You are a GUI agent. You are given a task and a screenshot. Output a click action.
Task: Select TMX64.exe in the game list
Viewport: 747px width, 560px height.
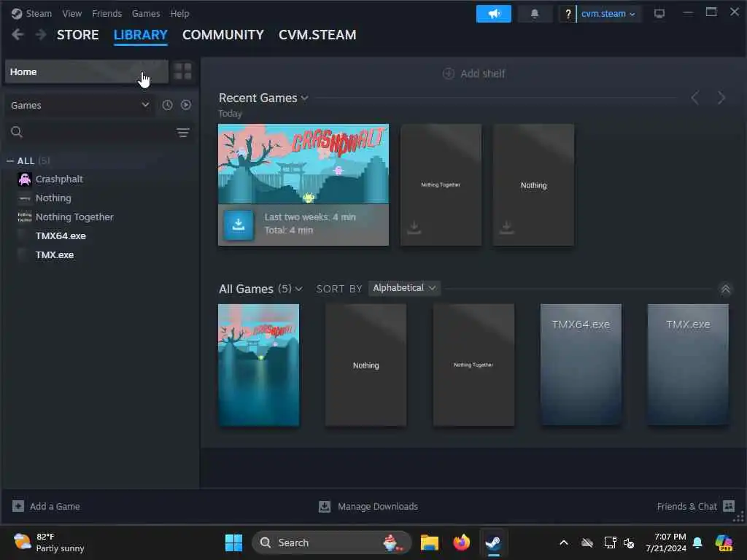[61, 236]
